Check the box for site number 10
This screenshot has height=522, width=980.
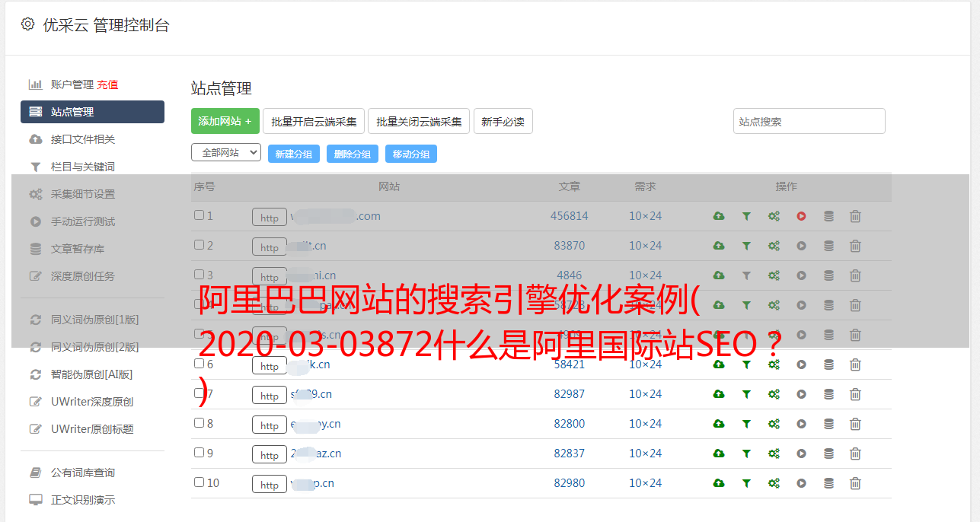[199, 482]
